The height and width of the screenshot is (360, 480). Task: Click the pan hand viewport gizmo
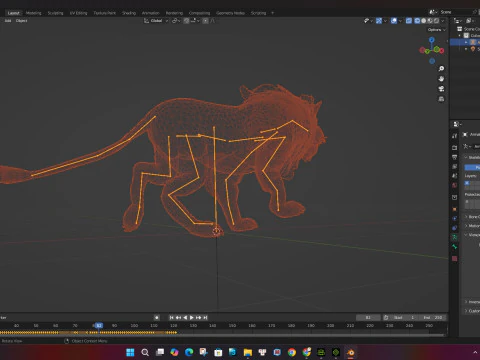(x=441, y=79)
